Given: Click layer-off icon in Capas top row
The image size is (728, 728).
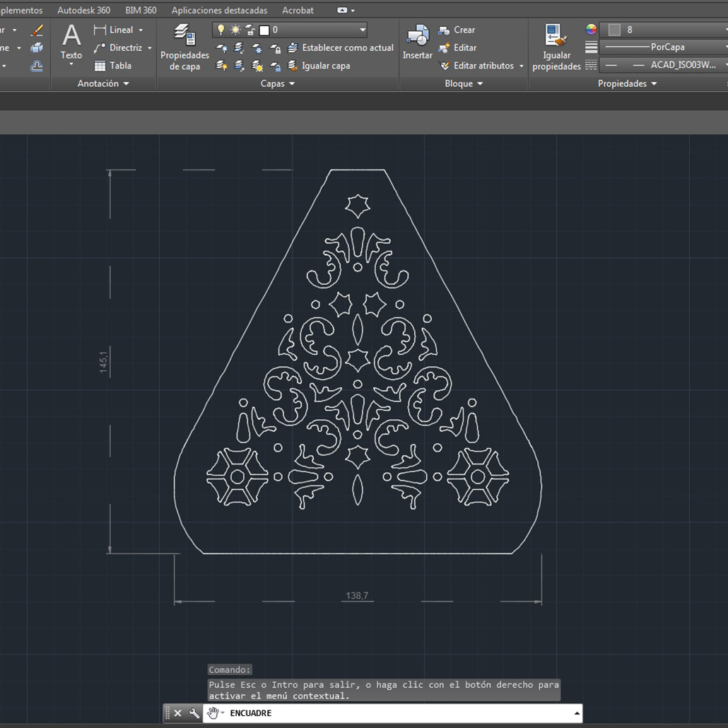Looking at the screenshot, I should pyautogui.click(x=221, y=48).
